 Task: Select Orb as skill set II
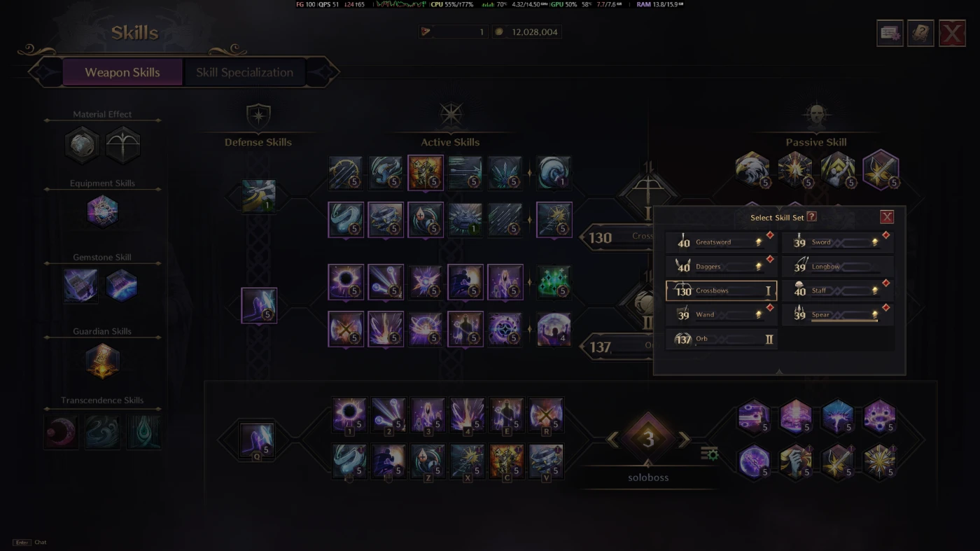coord(721,339)
